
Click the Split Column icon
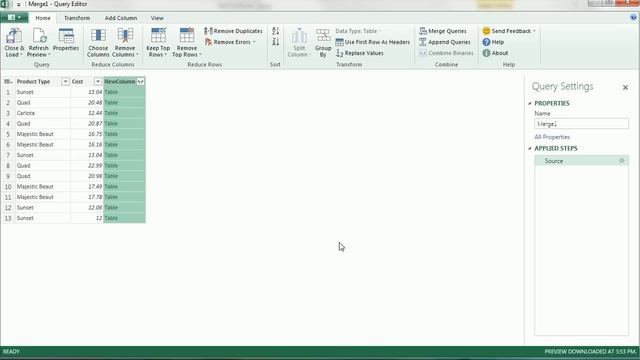[299, 36]
